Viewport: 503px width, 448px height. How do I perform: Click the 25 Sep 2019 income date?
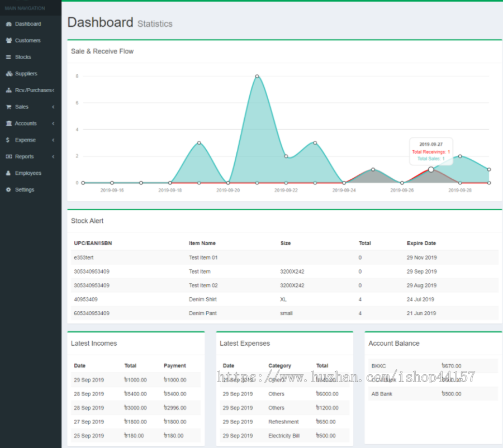89,436
